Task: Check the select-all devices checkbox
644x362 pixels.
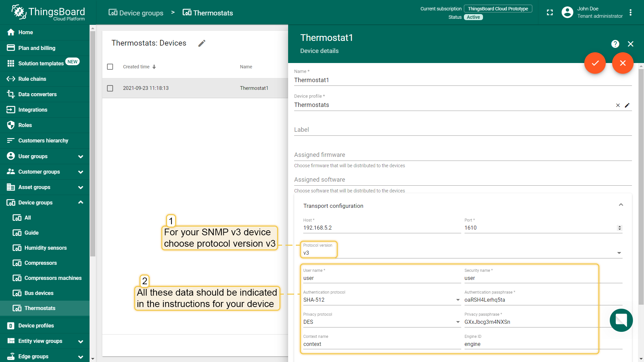Action: [x=110, y=67]
